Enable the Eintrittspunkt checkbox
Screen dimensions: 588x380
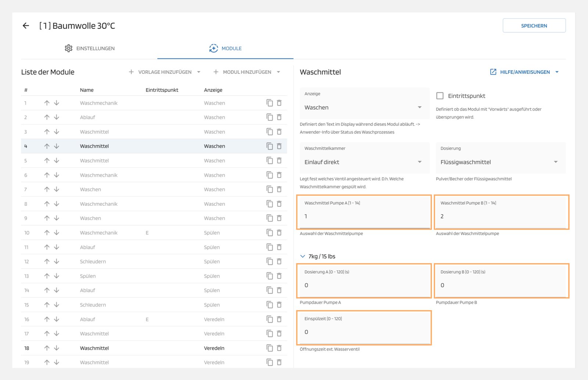(440, 96)
